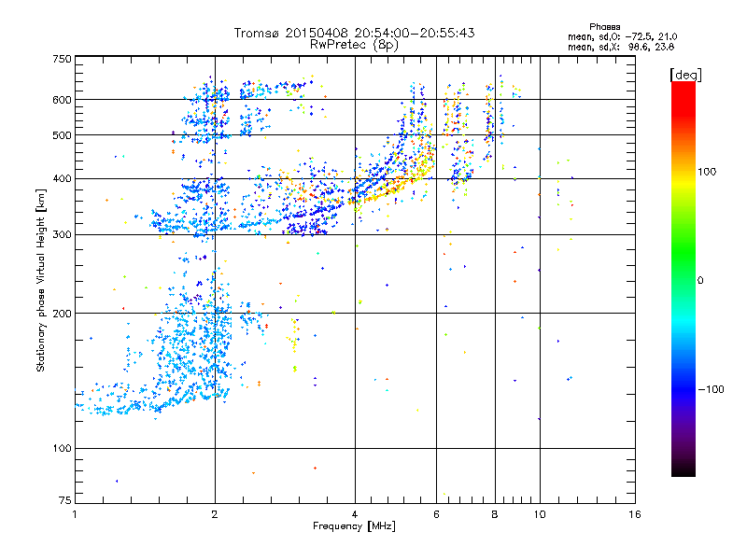Viewport: 747px width, 560px height.
Task: Click y-axis tick label 75
Action: [65, 500]
